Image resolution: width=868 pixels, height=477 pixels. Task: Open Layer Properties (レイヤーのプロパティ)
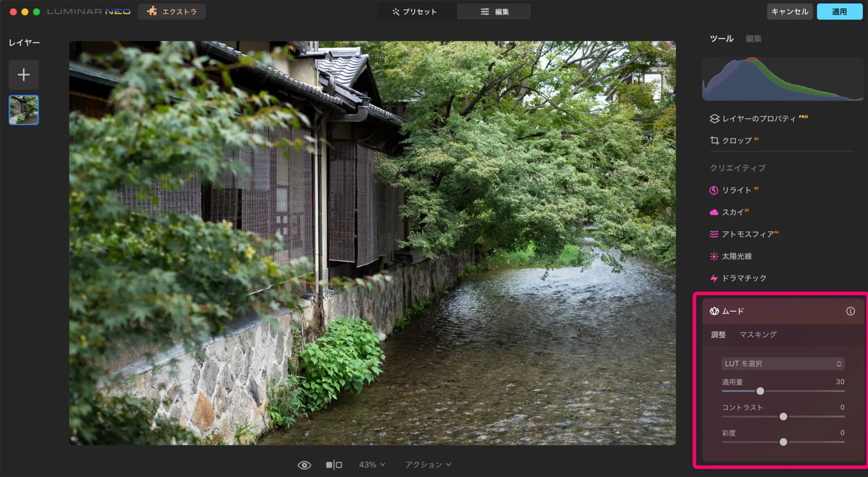point(758,119)
